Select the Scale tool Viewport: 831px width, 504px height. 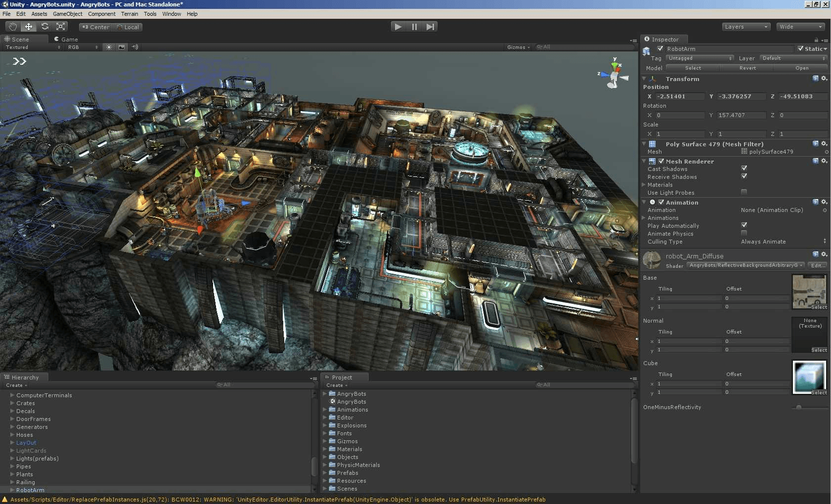coord(60,27)
